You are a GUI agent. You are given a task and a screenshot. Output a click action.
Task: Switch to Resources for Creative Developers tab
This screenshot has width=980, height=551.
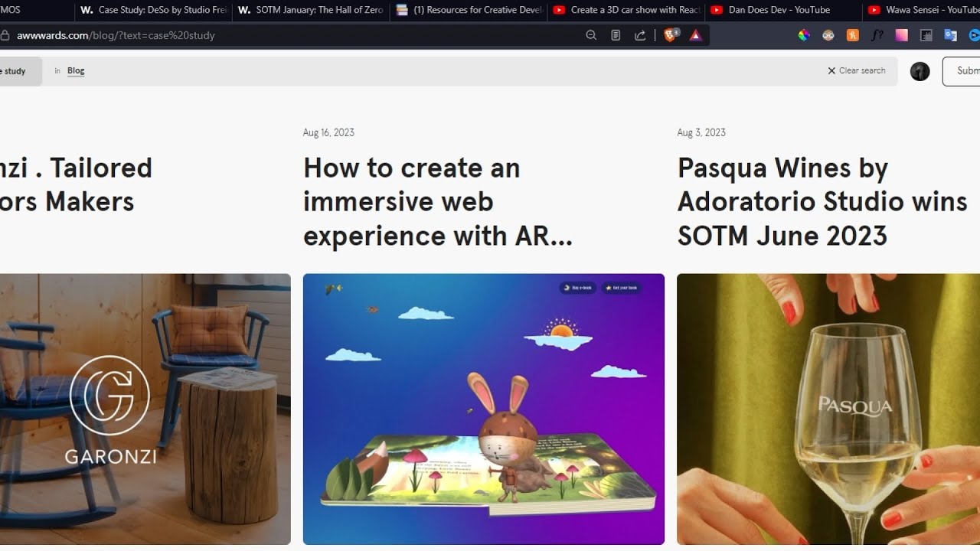tap(469, 10)
